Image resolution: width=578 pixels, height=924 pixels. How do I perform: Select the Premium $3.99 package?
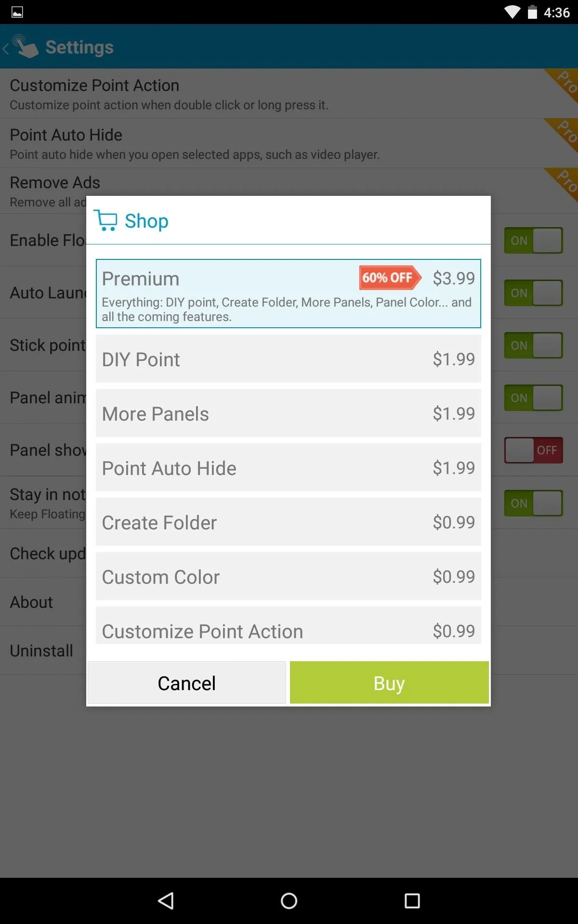289,294
